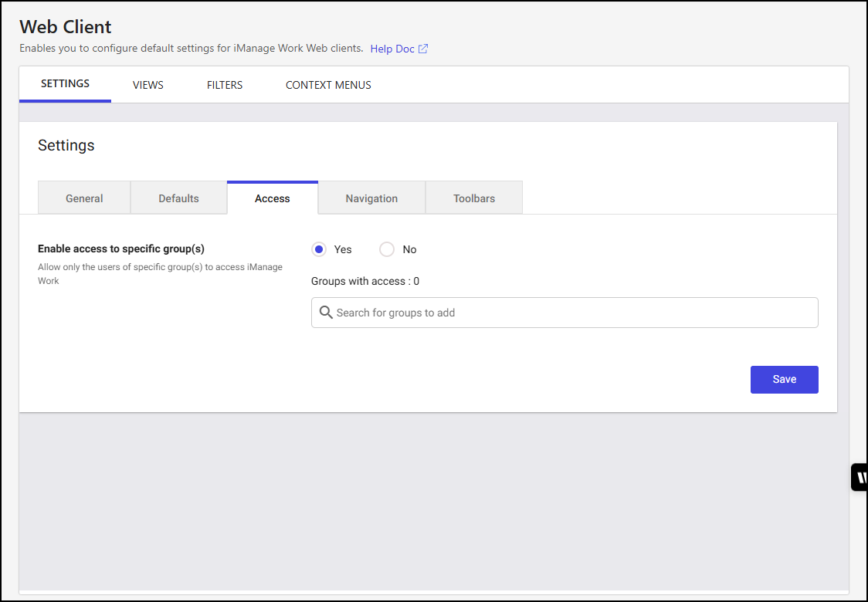
Task: Click the search magnifier icon in groups field
Action: point(325,312)
